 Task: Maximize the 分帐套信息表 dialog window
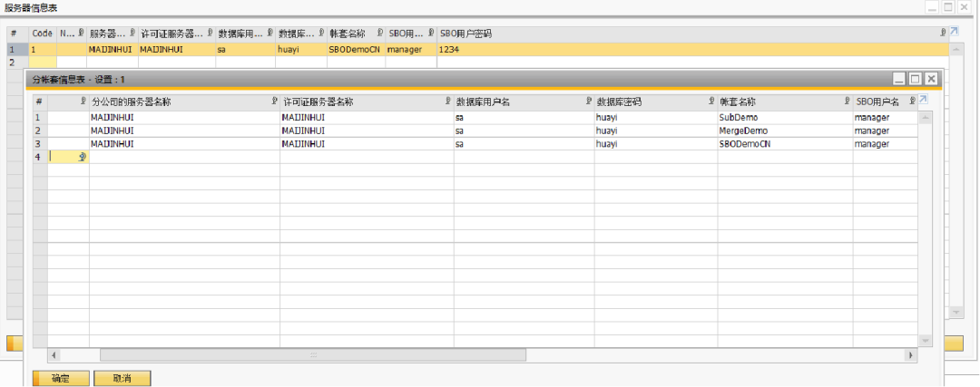click(x=915, y=80)
